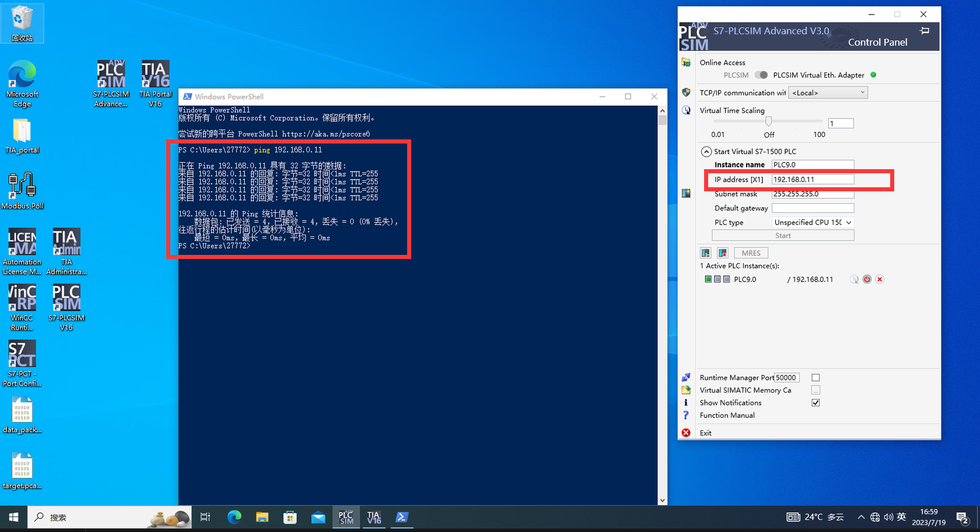Open File Explorer from the taskbar
Image resolution: width=980 pixels, height=532 pixels.
[262, 517]
